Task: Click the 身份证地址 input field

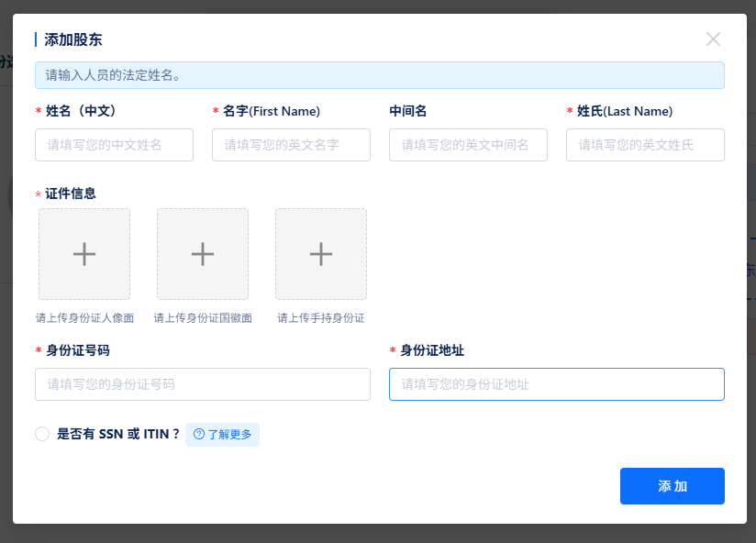Action: pyautogui.click(x=557, y=384)
